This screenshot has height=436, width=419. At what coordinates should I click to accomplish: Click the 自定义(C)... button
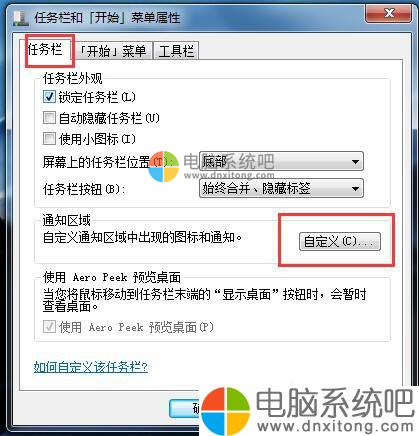(x=340, y=241)
